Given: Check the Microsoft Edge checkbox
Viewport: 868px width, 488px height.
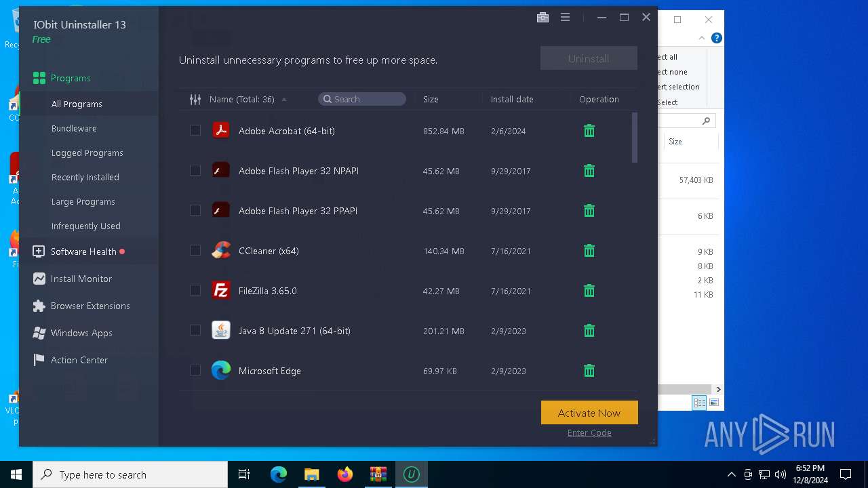Looking at the screenshot, I should pos(195,370).
